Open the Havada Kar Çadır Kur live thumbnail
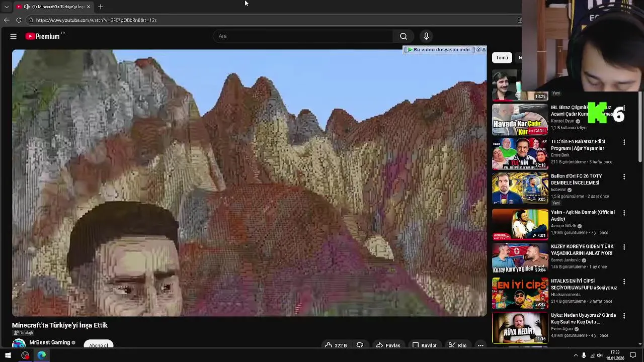 [520, 120]
